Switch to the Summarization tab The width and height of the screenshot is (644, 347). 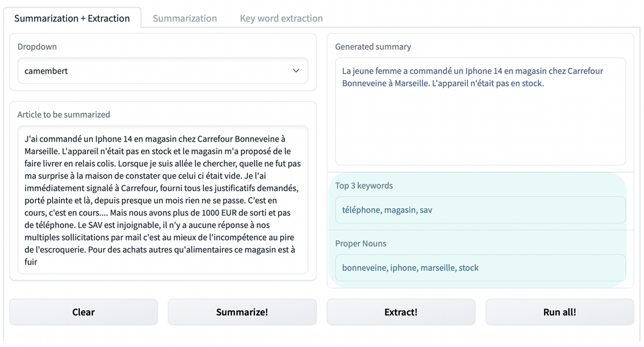click(185, 18)
